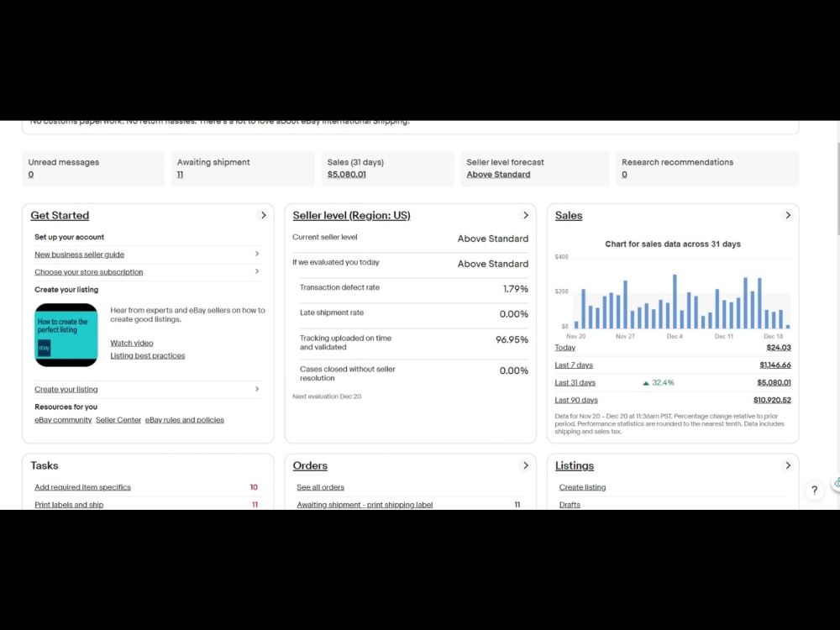Image resolution: width=840 pixels, height=630 pixels.
Task: Open the New business seller guide arrow
Action: (x=257, y=254)
